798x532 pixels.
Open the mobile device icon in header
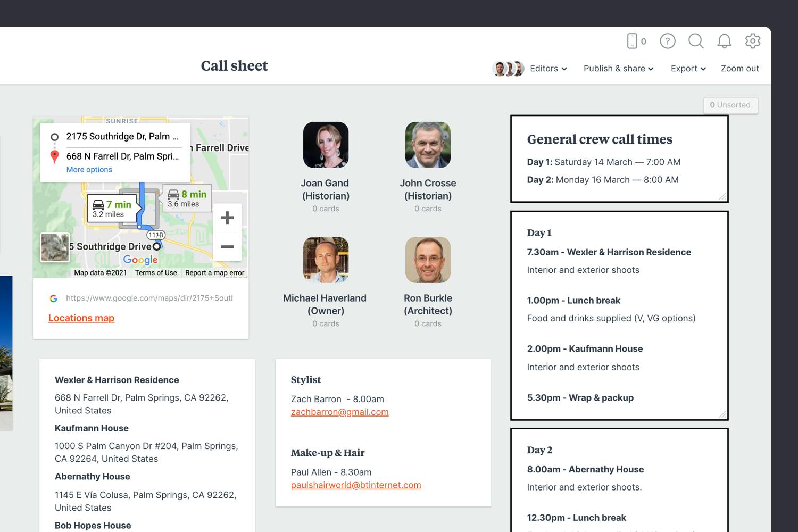point(633,41)
